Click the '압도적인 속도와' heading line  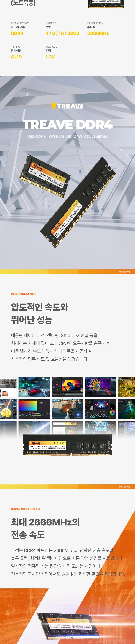click(40, 307)
